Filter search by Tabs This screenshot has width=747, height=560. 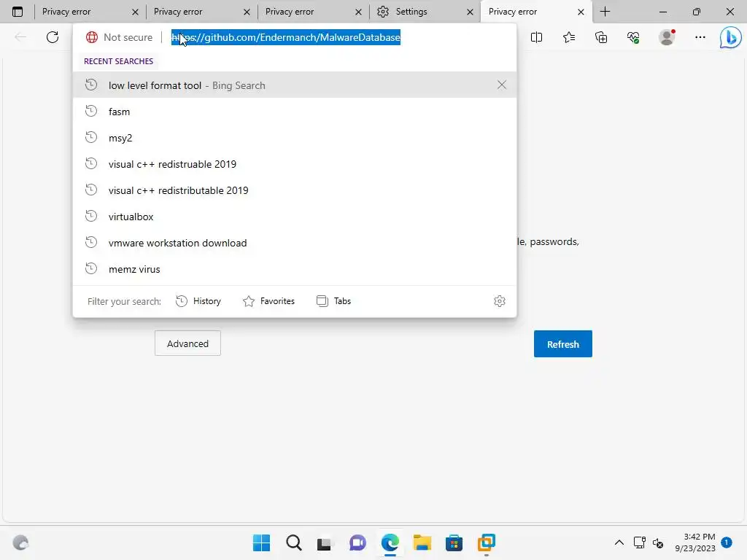334,301
